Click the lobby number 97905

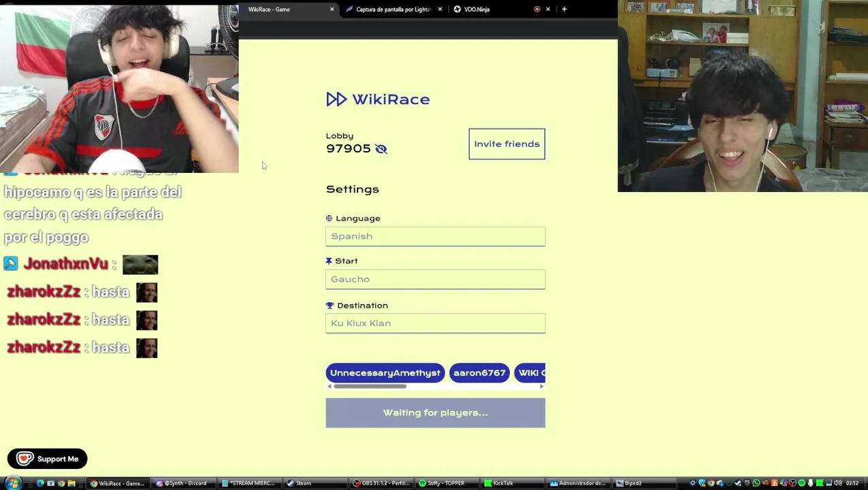(x=348, y=149)
